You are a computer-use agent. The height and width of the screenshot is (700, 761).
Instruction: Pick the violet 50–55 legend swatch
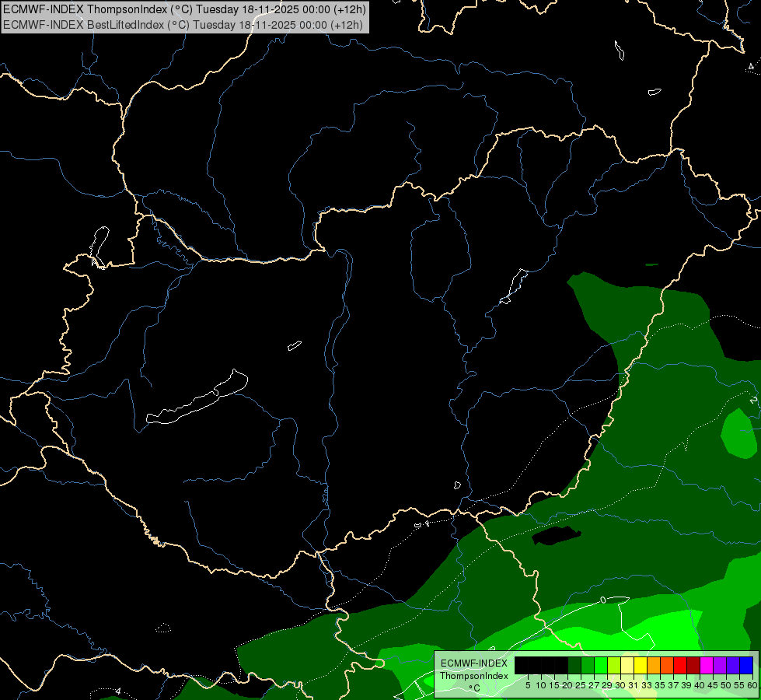point(733,665)
